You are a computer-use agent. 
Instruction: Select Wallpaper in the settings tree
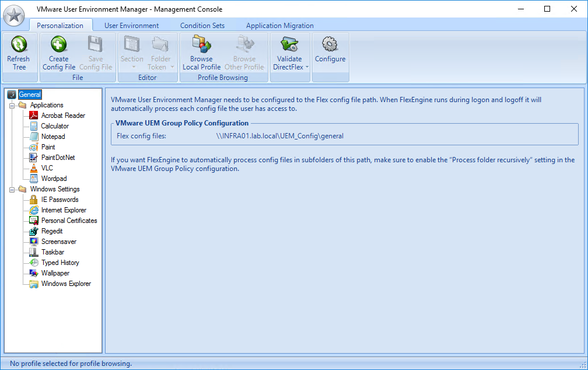[x=55, y=273]
